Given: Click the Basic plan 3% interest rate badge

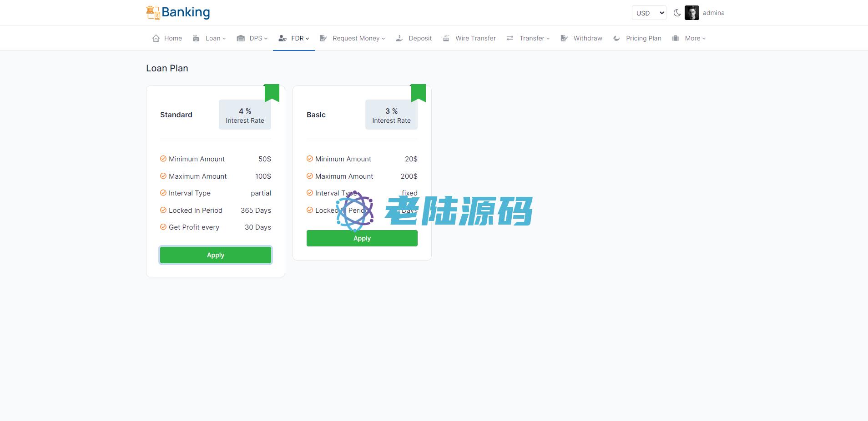Looking at the screenshot, I should pyautogui.click(x=391, y=115).
